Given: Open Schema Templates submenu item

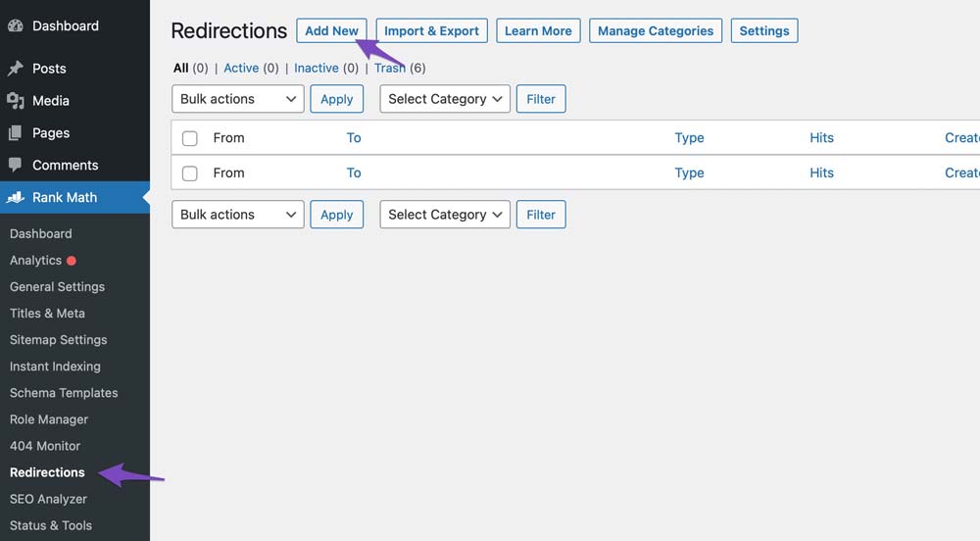Looking at the screenshot, I should pyautogui.click(x=64, y=393).
